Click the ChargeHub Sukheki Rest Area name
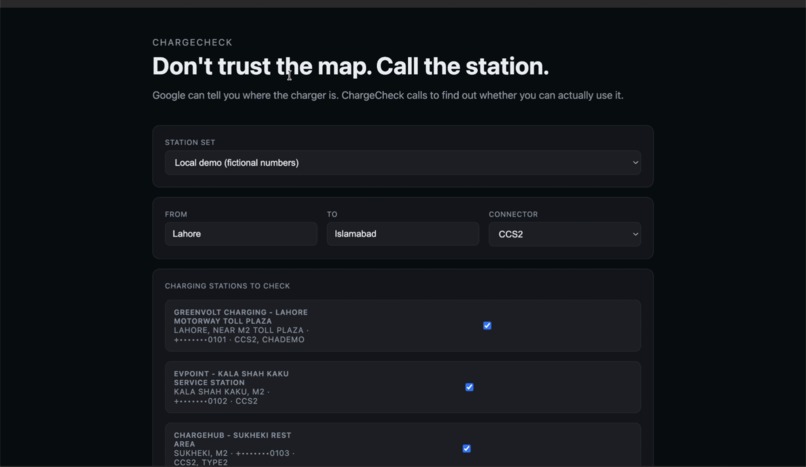806x467 pixels. point(232,439)
